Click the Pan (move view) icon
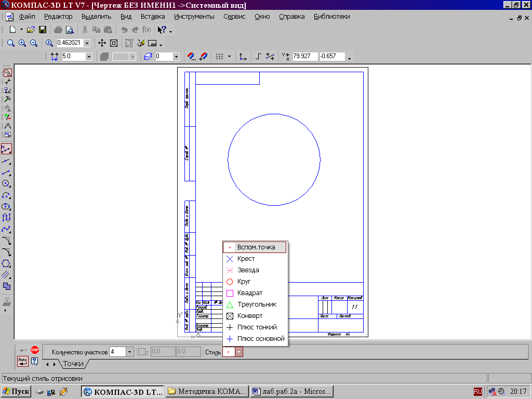This screenshot has width=532, height=399. click(x=102, y=43)
